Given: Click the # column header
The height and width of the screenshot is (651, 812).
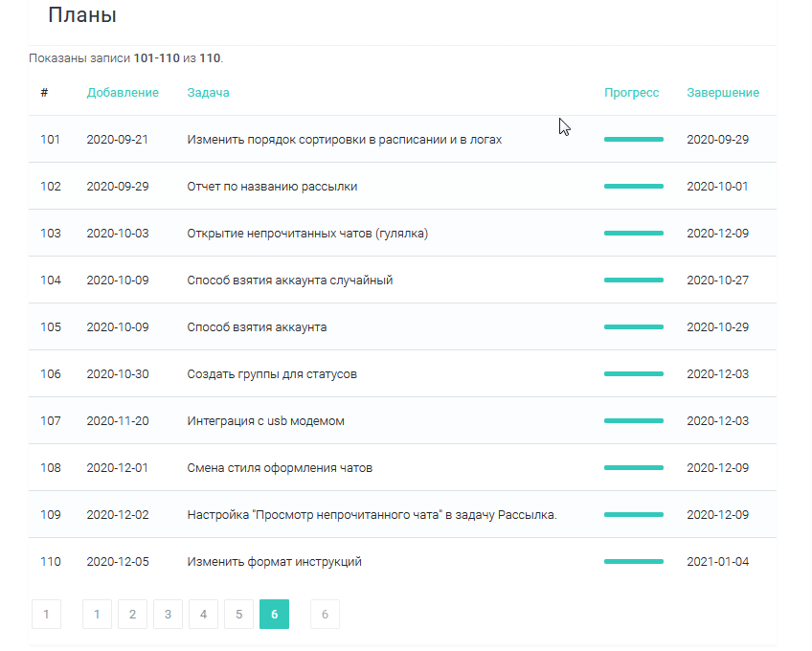Looking at the screenshot, I should [x=44, y=93].
